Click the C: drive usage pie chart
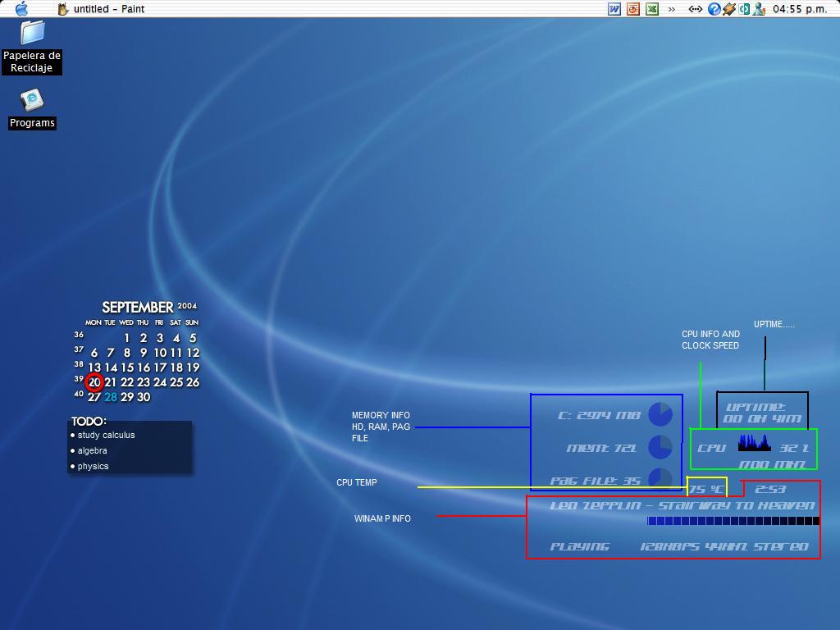 [660, 414]
